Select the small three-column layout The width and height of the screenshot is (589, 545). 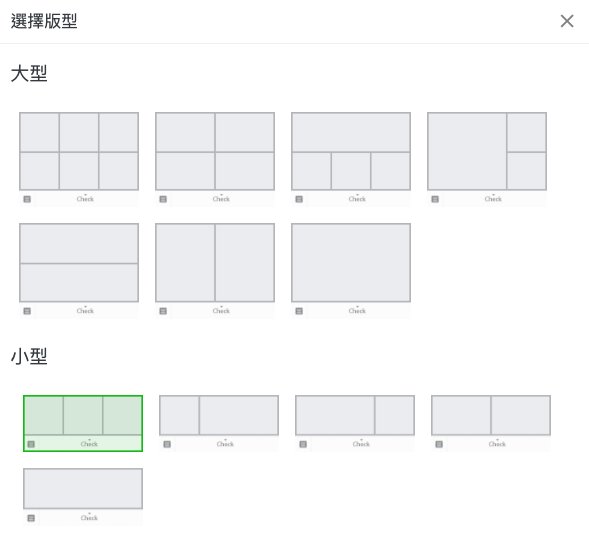point(83,423)
